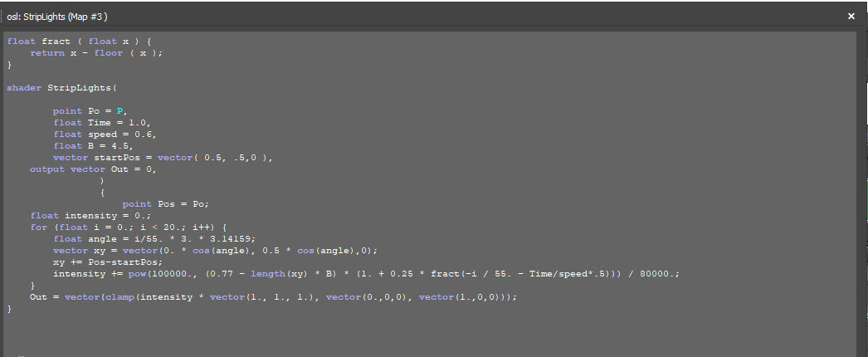Click the 'shader StripLights(' declaration line

62,88
